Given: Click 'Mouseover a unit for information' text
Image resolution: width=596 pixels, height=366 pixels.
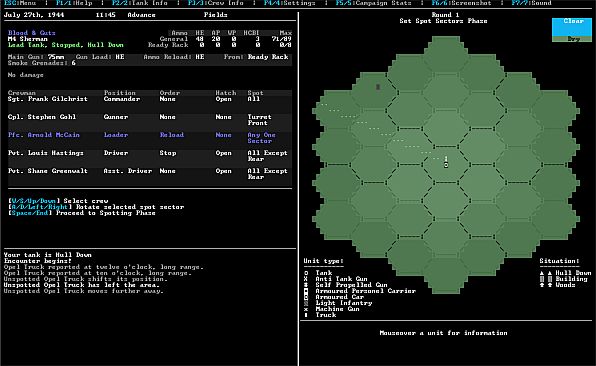Looking at the screenshot, I should 443,333.
